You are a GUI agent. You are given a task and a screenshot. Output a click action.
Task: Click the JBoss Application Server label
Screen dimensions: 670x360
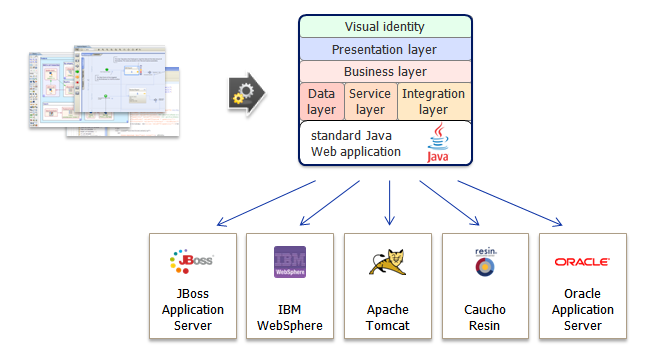[x=193, y=310]
